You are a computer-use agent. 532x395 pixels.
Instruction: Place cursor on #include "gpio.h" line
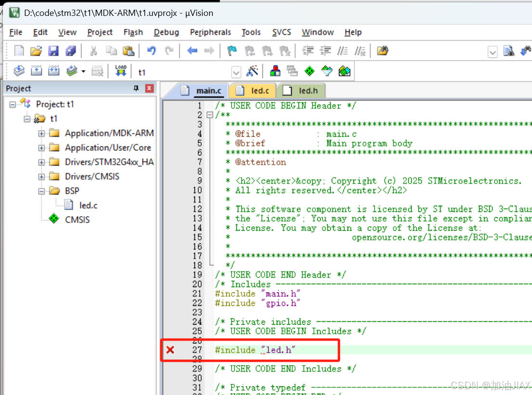pos(258,303)
